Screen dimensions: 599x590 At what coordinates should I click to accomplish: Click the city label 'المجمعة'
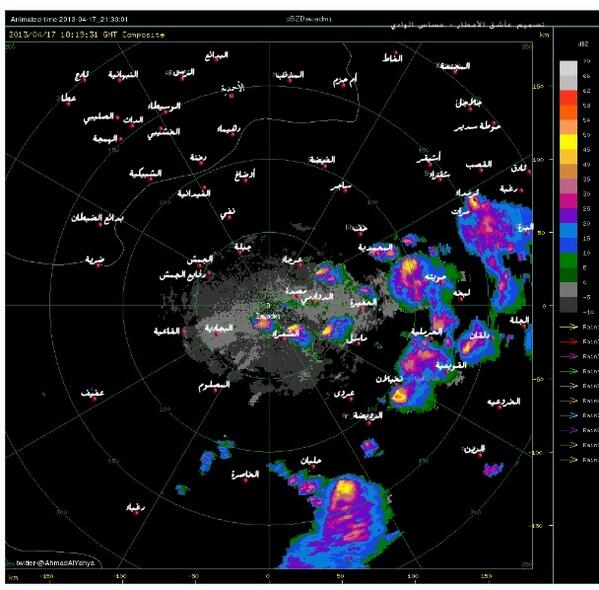(454, 66)
